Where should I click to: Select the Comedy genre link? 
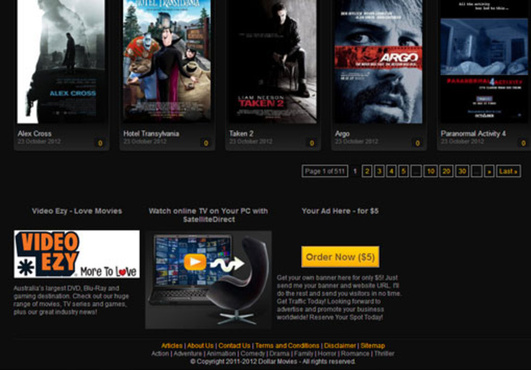(x=253, y=353)
